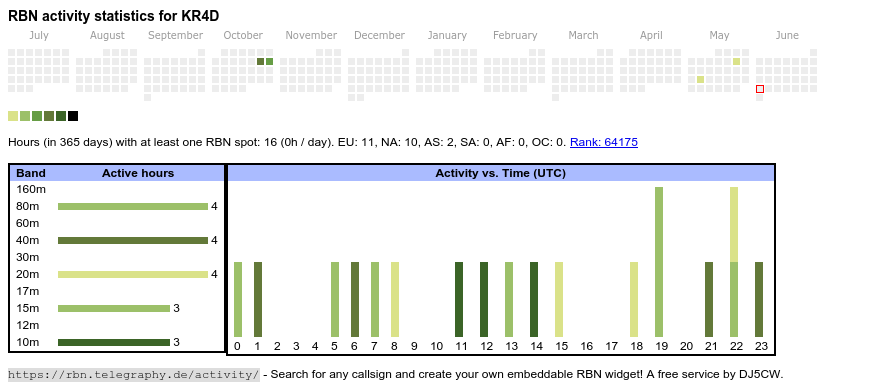Screen dimensions: 870x390
Task: Click the 40m dark olive bar
Action: [133, 240]
